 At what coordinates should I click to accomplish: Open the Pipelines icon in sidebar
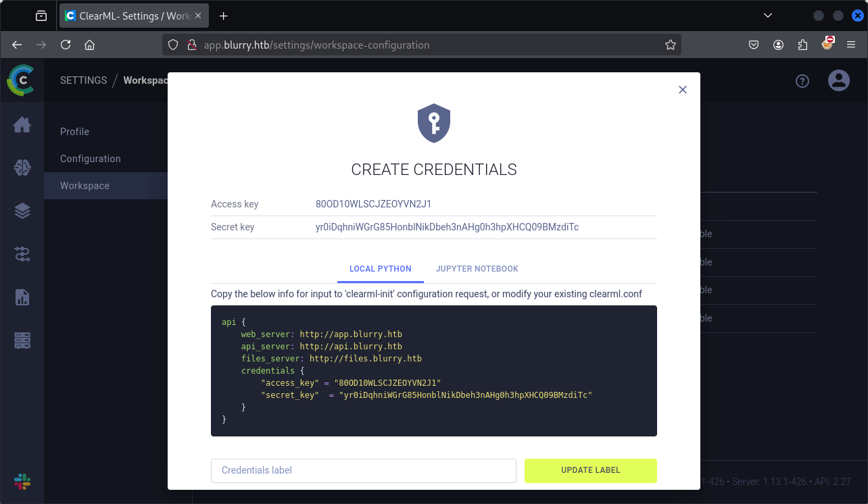(22, 254)
